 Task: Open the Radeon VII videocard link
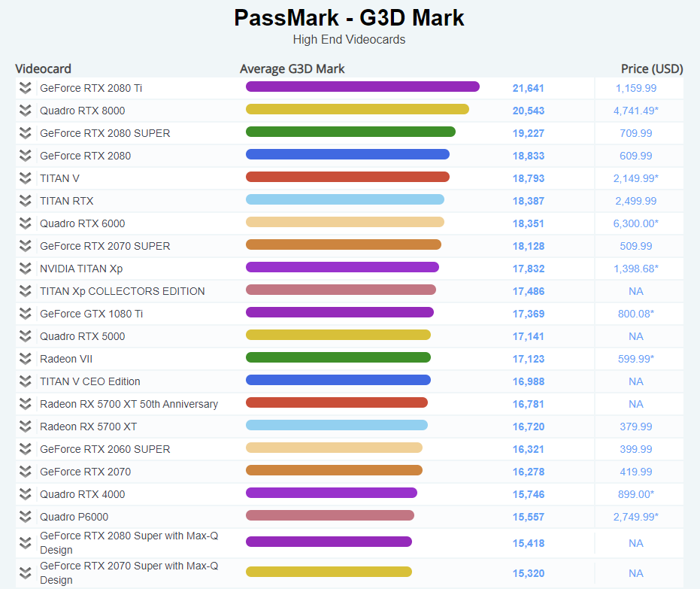tap(66, 359)
